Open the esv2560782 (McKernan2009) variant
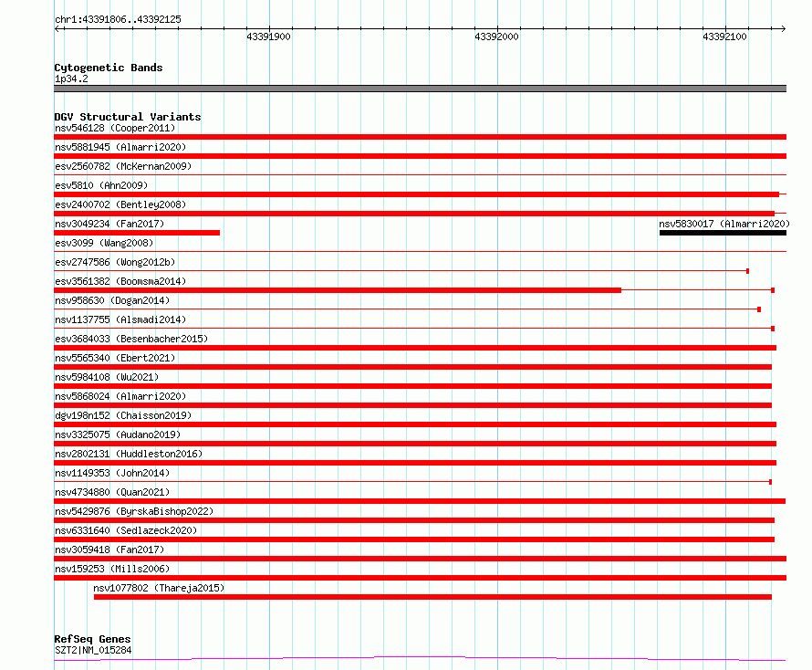 [x=123, y=166]
